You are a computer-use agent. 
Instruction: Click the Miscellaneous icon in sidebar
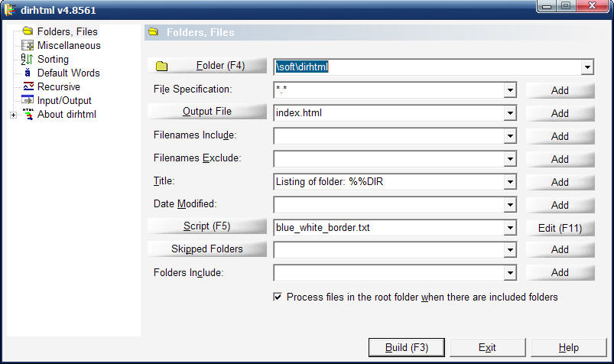[28, 46]
